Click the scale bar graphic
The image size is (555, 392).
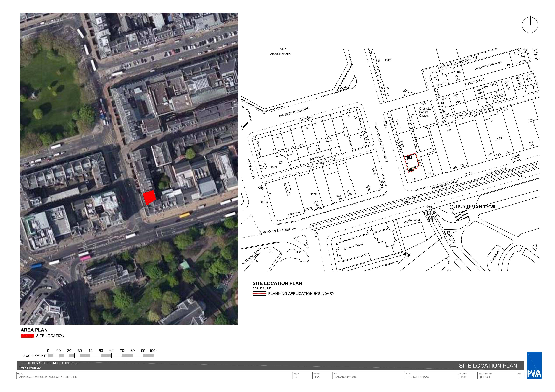[x=101, y=356]
